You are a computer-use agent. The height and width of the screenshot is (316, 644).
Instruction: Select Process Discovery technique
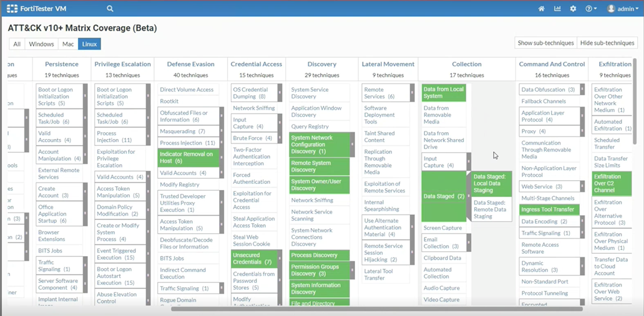pyautogui.click(x=319, y=255)
